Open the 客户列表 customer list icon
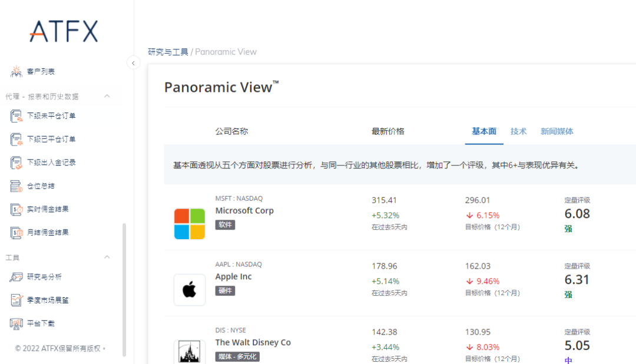Viewport: 636px width, 364px height. [16, 71]
